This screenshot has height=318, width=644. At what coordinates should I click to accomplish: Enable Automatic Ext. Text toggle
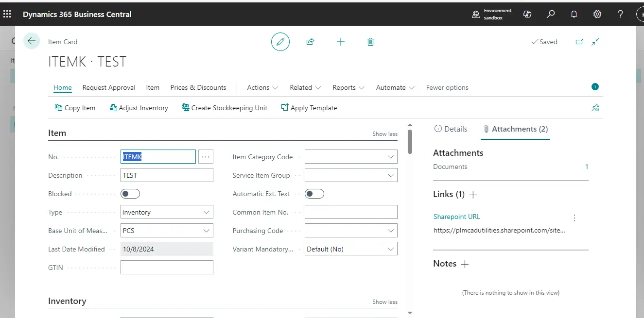pos(314,193)
